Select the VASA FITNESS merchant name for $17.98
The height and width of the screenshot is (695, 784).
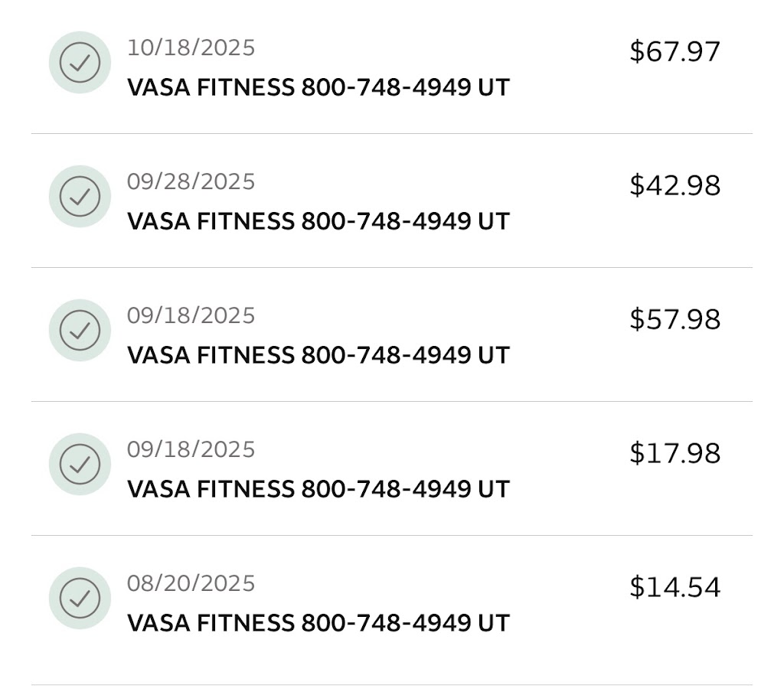[318, 490]
